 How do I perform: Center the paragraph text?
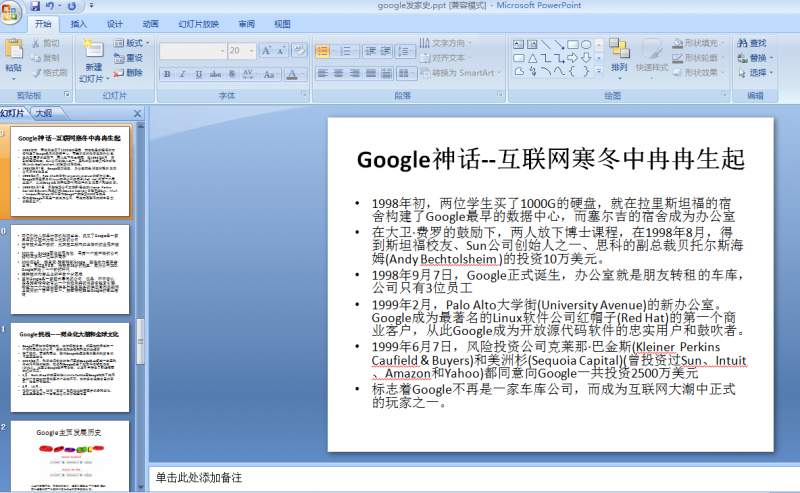(x=338, y=74)
